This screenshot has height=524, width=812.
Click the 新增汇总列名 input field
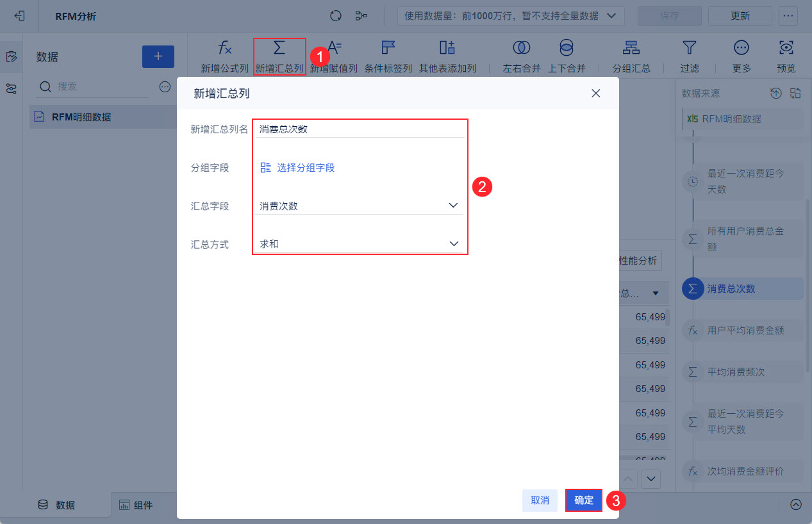pyautogui.click(x=360, y=129)
